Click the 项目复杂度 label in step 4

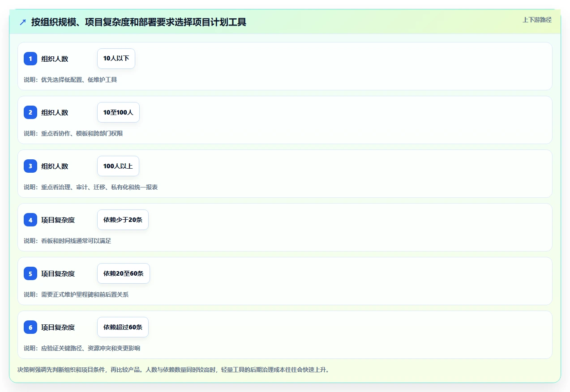click(x=58, y=220)
